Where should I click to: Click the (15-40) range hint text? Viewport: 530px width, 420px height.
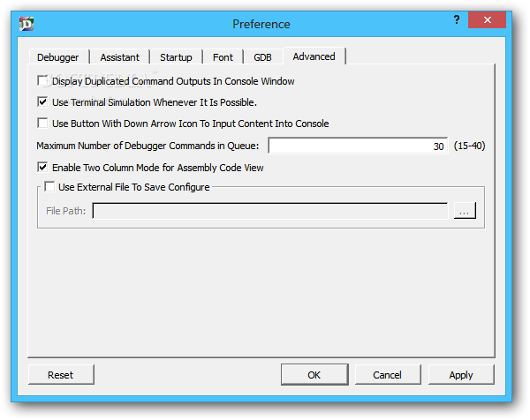point(470,146)
